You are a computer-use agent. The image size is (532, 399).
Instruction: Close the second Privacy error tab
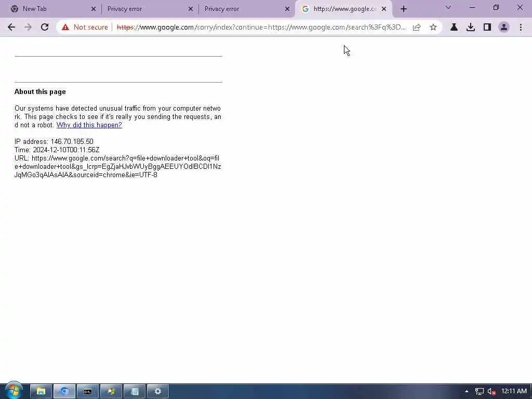[x=287, y=9]
